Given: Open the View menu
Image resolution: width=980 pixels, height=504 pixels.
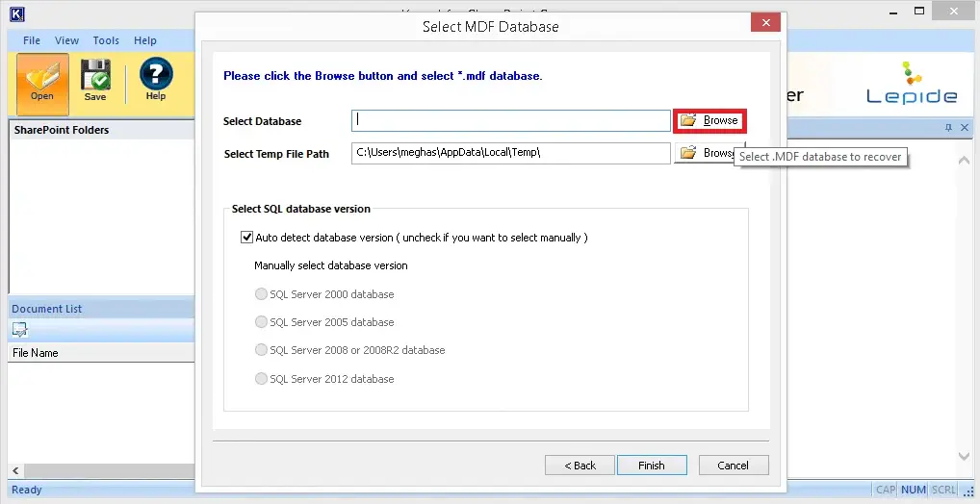Looking at the screenshot, I should pos(66,40).
